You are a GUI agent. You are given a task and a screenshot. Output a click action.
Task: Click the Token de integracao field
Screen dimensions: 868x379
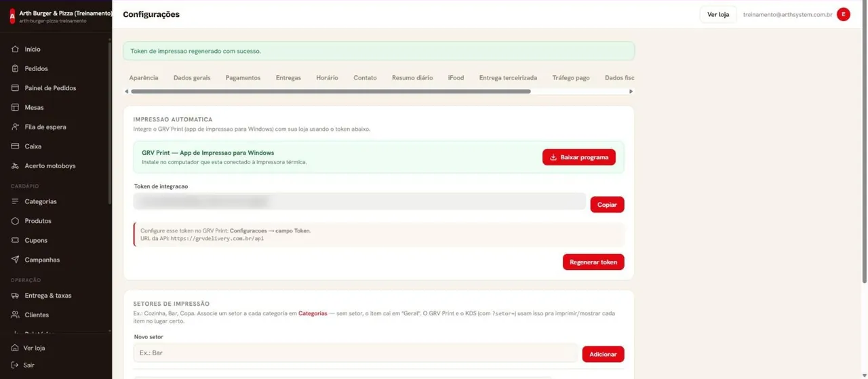click(359, 201)
